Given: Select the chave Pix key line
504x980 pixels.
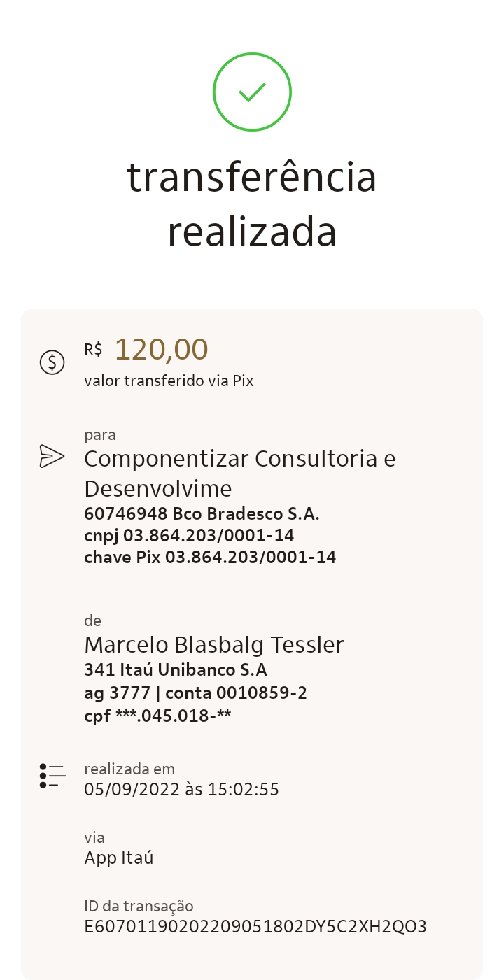Looking at the screenshot, I should [x=210, y=558].
